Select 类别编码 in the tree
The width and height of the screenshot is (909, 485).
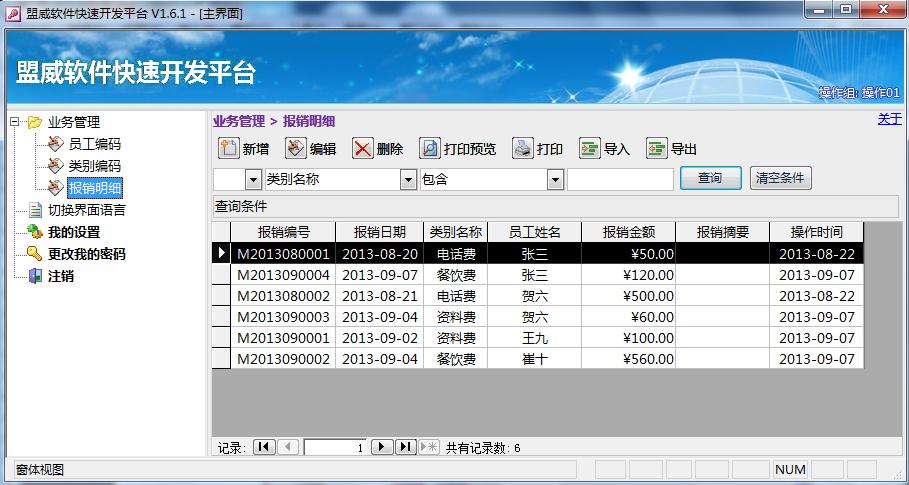(x=94, y=166)
